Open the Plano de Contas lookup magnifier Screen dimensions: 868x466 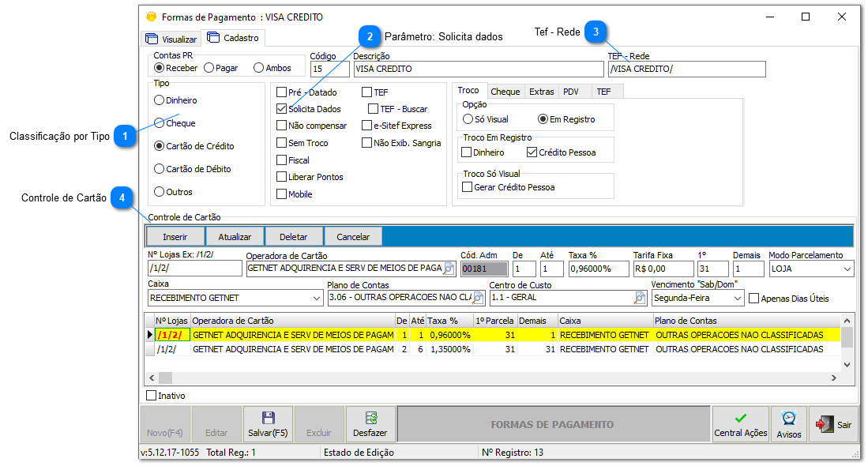pyautogui.click(x=478, y=299)
